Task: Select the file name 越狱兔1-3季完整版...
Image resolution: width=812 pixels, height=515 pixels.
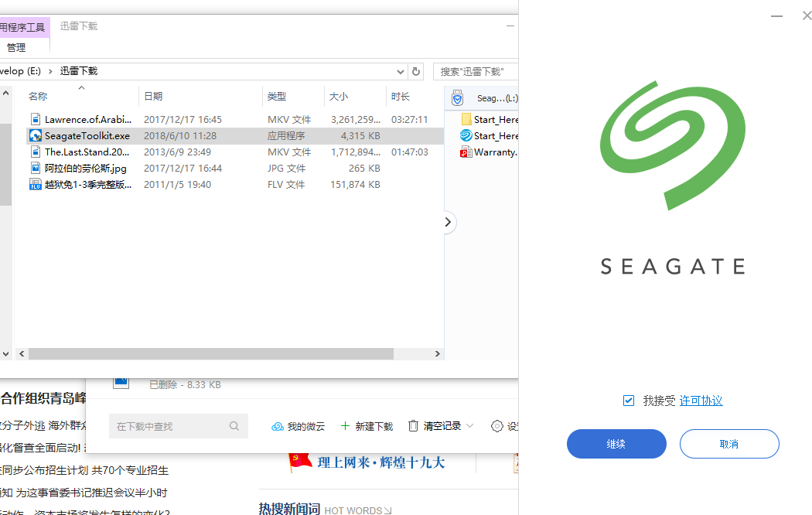Action: pyautogui.click(x=88, y=185)
